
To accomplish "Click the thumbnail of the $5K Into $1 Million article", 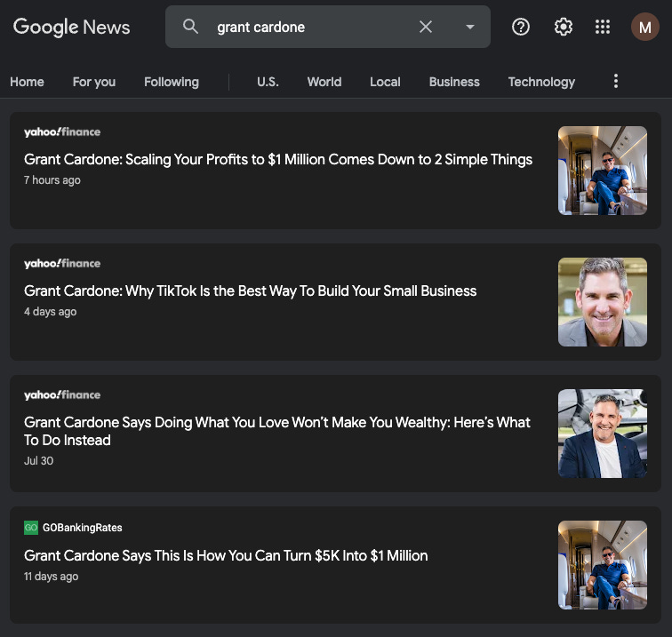I will [602, 565].
